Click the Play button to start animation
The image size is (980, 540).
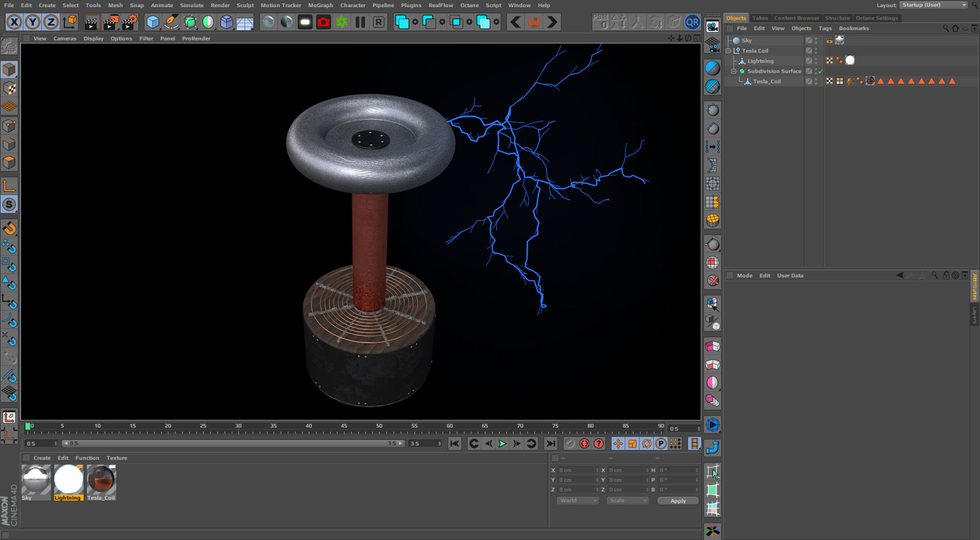[501, 444]
